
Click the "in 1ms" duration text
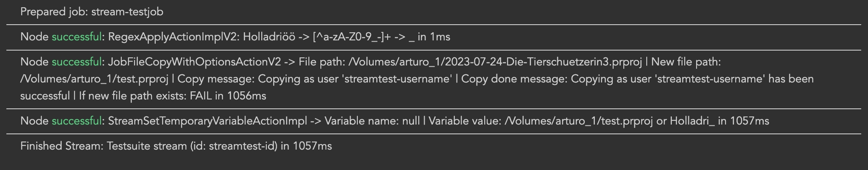(x=434, y=37)
